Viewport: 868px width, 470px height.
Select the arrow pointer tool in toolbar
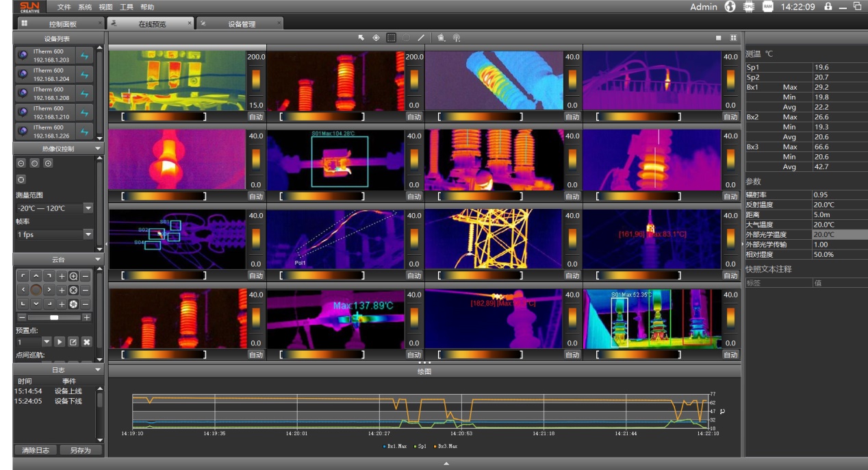pyautogui.click(x=361, y=38)
